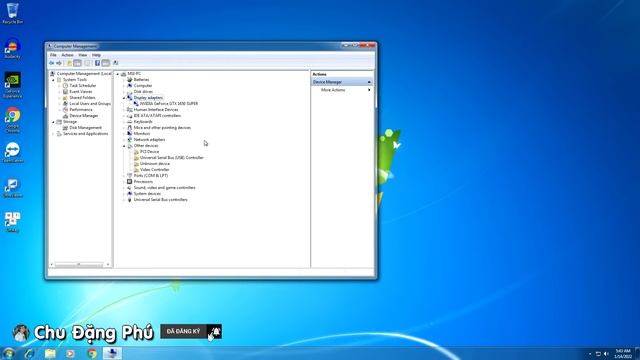Open Audacity desktop shortcut
This screenshot has height=360, width=640.
pos(12,48)
